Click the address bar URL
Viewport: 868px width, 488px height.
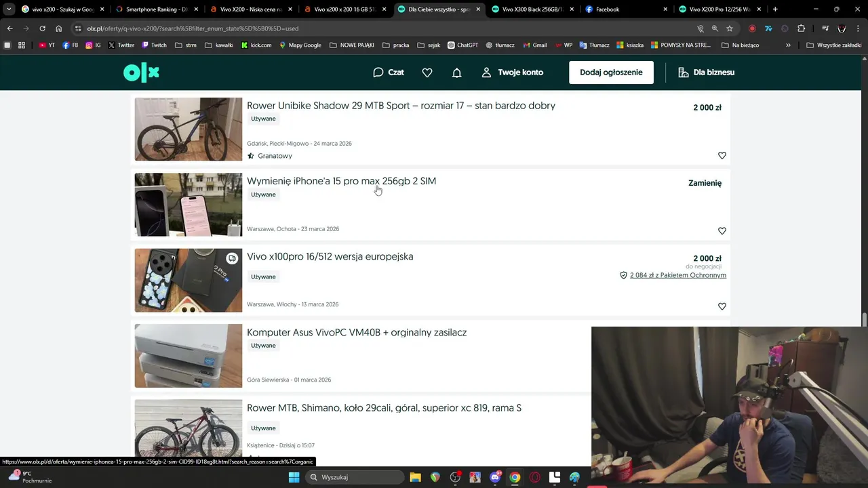point(193,28)
